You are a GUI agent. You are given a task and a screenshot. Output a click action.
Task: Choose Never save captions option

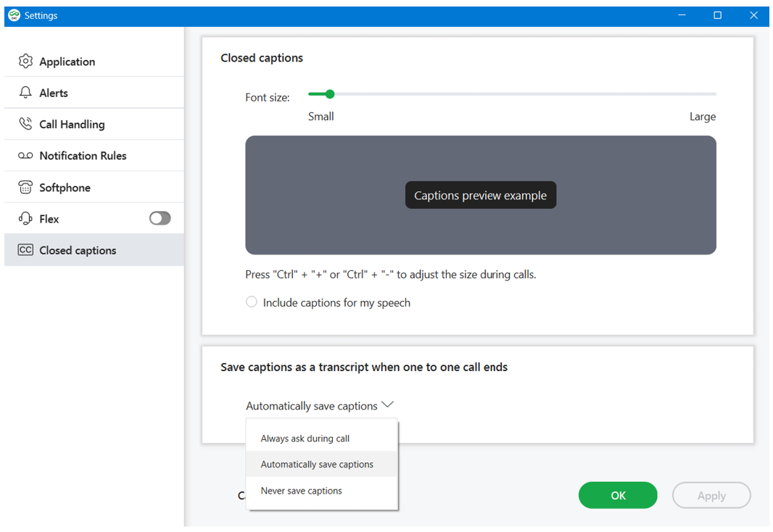[x=322, y=491]
